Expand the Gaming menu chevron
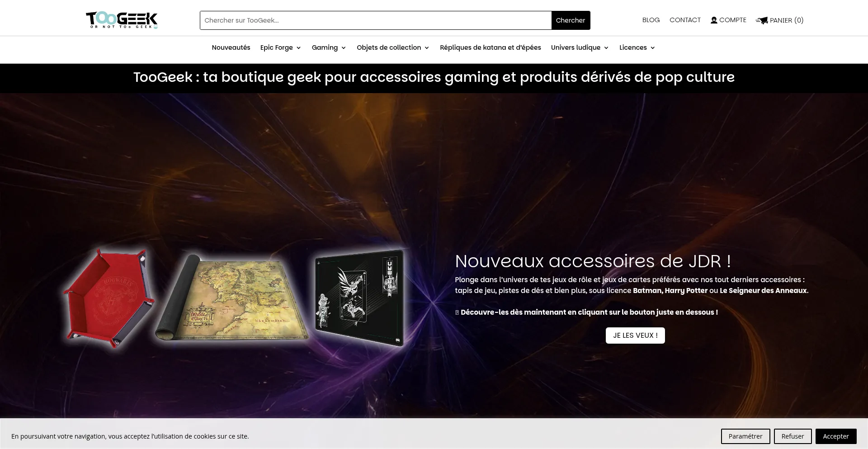The image size is (868, 449). click(x=344, y=48)
